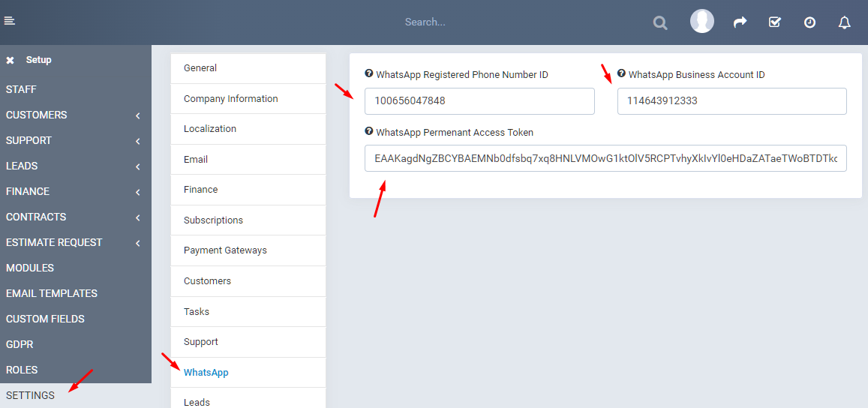
Task: Close Setup menu with X icon
Action: [10, 60]
